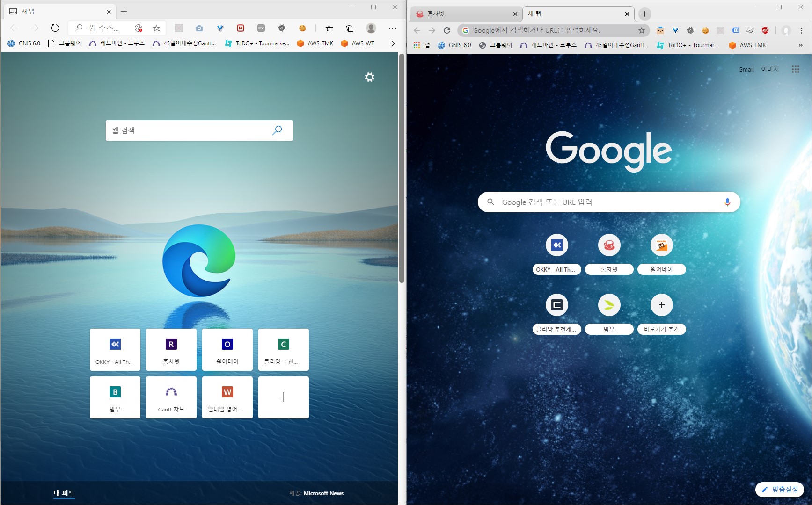Open Edge page settings gear
812x505 pixels.
coord(370,77)
